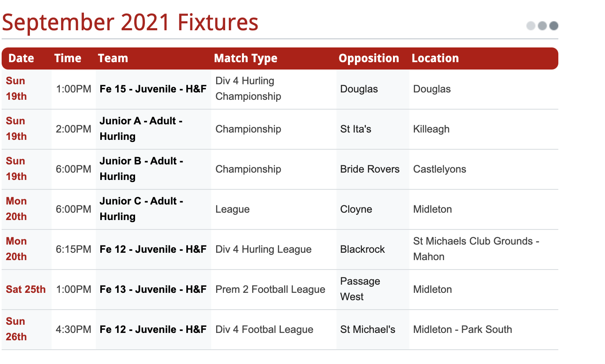This screenshot has height=364, width=605.
Task: Click the Opposition column header
Action: (369, 58)
